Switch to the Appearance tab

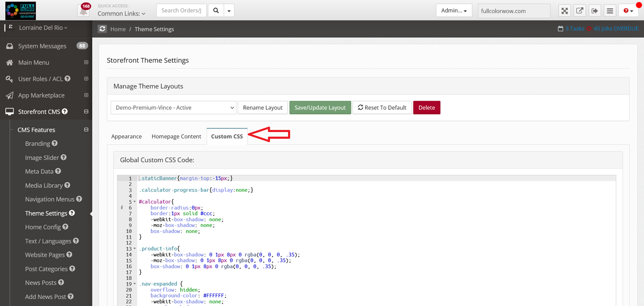(x=126, y=136)
